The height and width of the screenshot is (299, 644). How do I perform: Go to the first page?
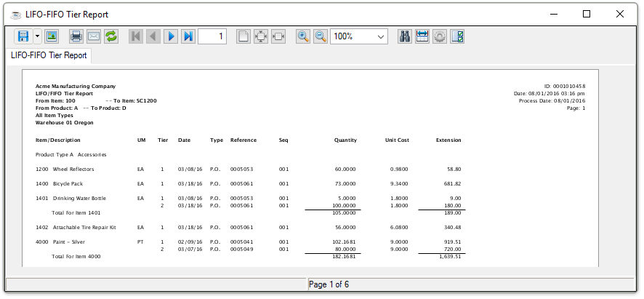pos(135,36)
